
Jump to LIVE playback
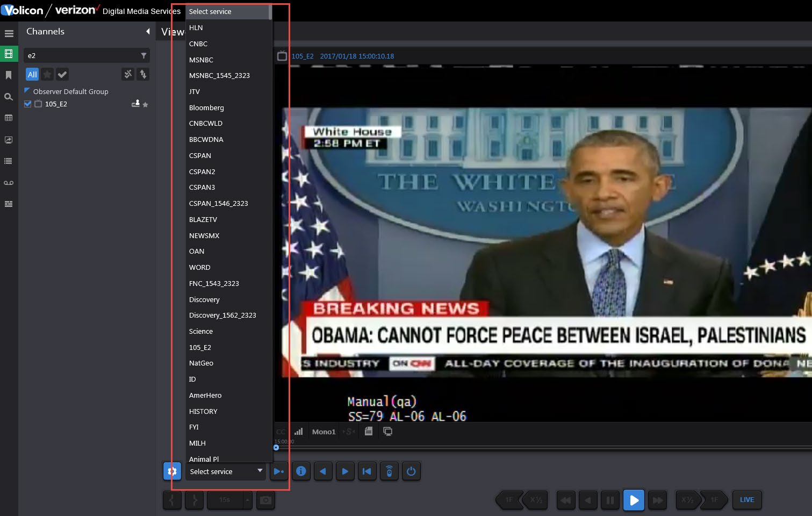tap(747, 500)
